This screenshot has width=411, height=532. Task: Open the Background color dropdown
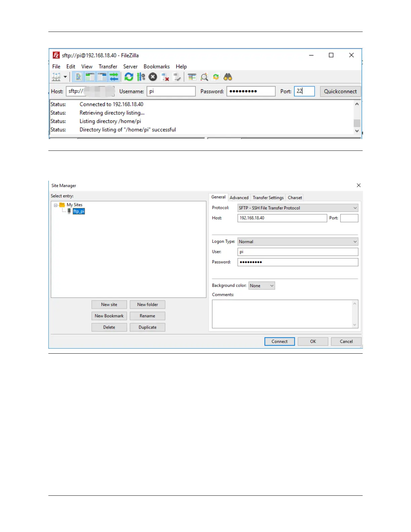point(262,285)
